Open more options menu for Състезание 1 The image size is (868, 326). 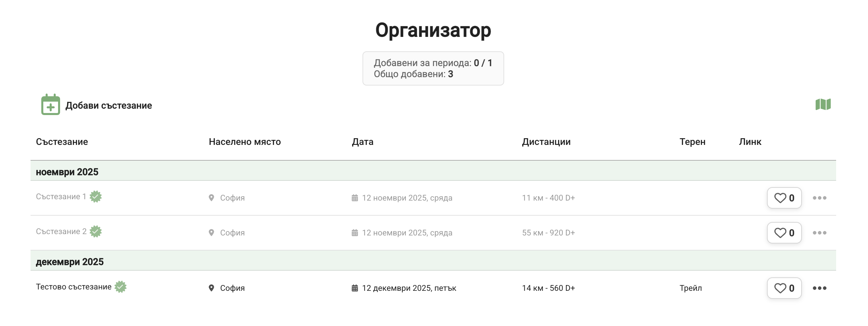point(819,198)
